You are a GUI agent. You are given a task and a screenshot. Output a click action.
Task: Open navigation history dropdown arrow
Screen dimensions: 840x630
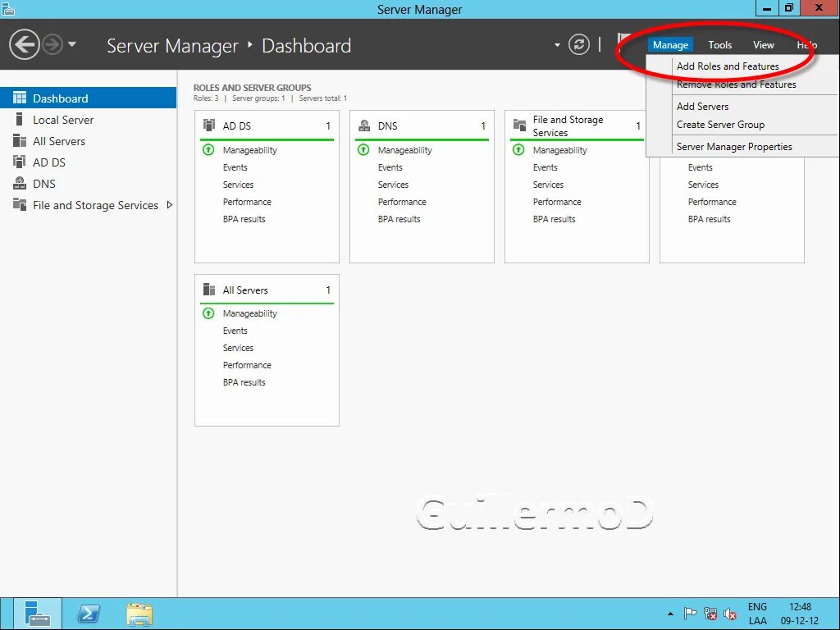coord(72,44)
